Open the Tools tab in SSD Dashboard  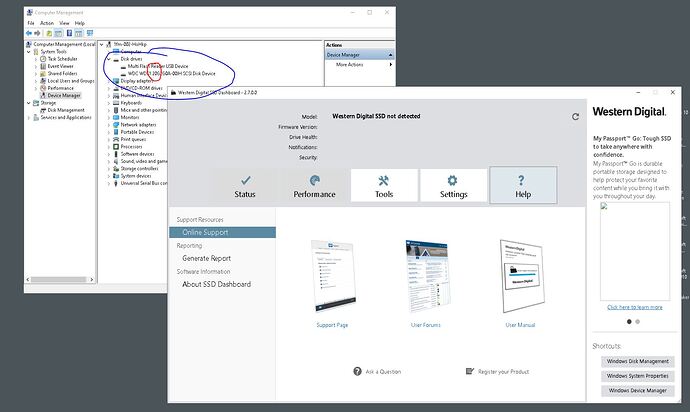tap(384, 186)
